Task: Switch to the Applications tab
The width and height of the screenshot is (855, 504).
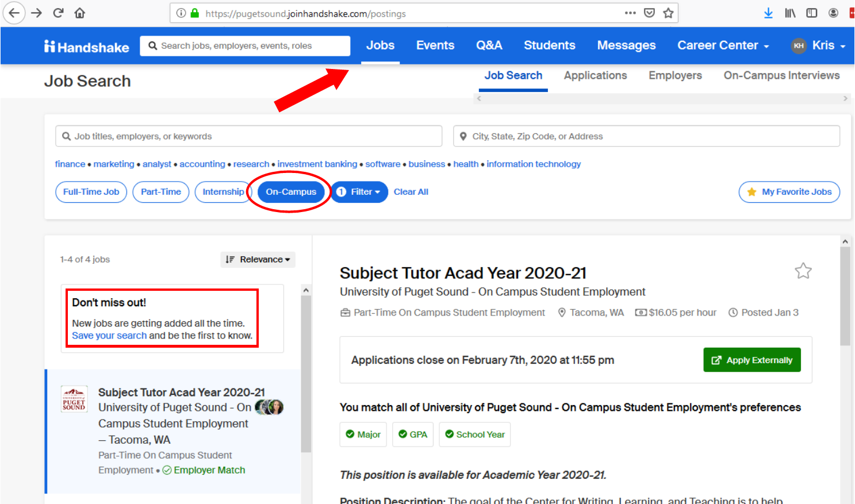Action: click(x=595, y=75)
